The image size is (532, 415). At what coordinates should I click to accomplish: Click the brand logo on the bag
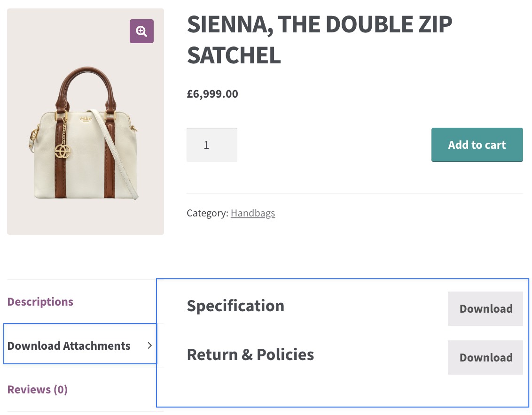(86, 119)
